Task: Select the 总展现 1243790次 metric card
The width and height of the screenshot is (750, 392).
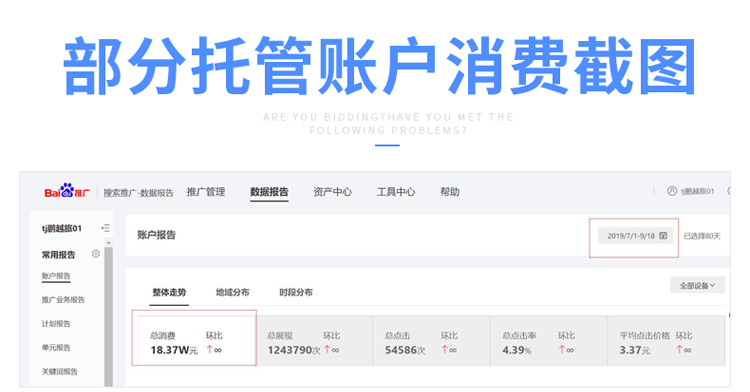Action: (314, 341)
